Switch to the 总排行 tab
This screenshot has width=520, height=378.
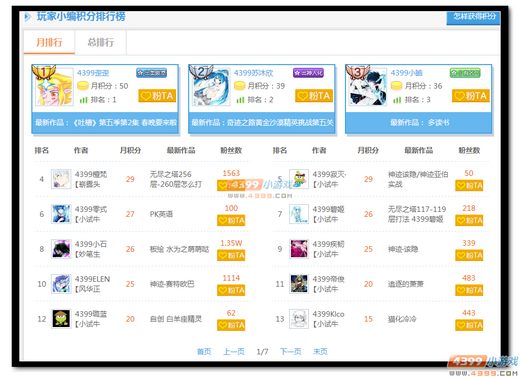point(100,42)
